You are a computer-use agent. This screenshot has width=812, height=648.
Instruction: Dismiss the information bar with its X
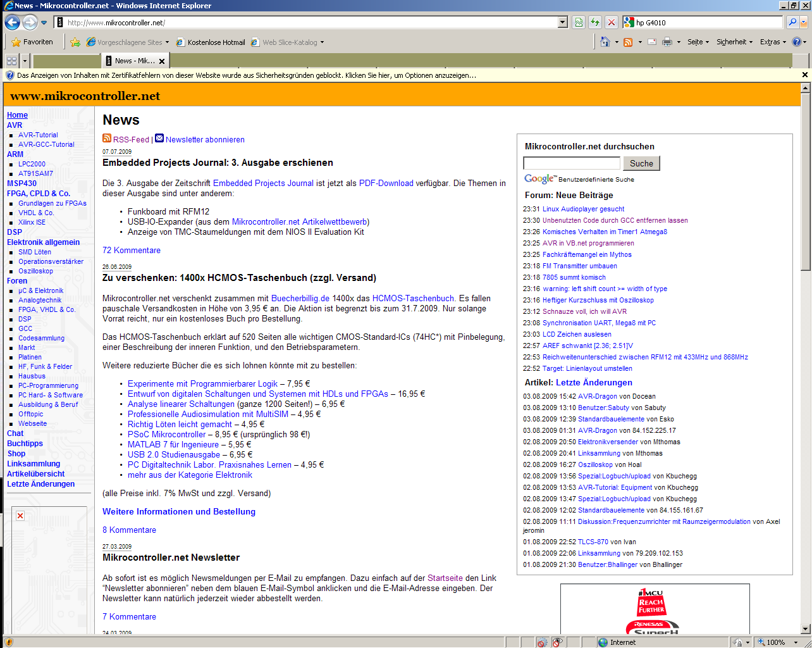point(804,75)
